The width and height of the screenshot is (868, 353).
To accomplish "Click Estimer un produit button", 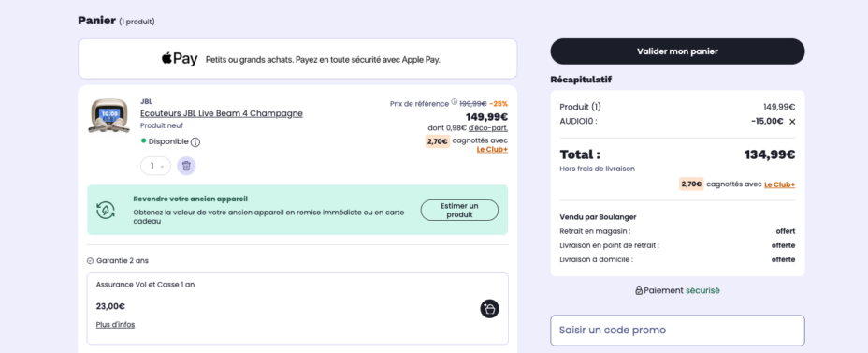I will click(459, 210).
